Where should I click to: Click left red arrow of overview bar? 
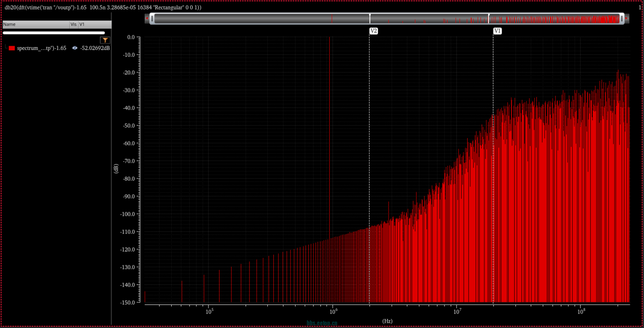pos(147,18)
